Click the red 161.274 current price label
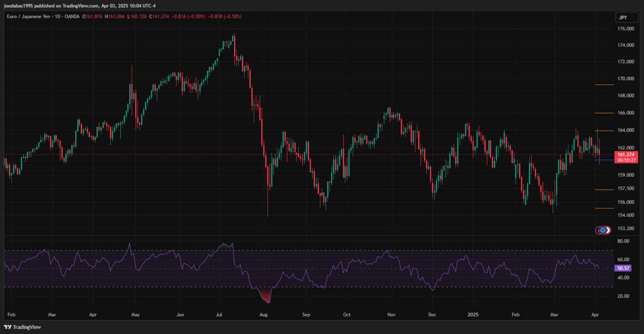Screen dimensions: 644x334 625,154
